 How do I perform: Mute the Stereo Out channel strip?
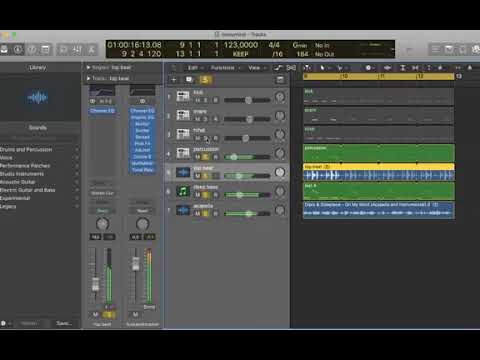[x=135, y=314]
